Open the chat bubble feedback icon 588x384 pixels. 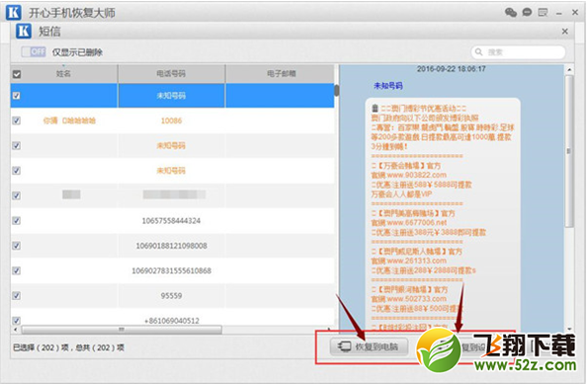coord(528,13)
